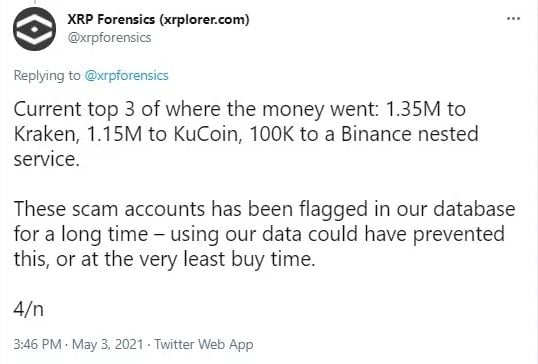Click the 'Replying to' label
Viewport: 538px width, 364px height.
click(x=47, y=75)
